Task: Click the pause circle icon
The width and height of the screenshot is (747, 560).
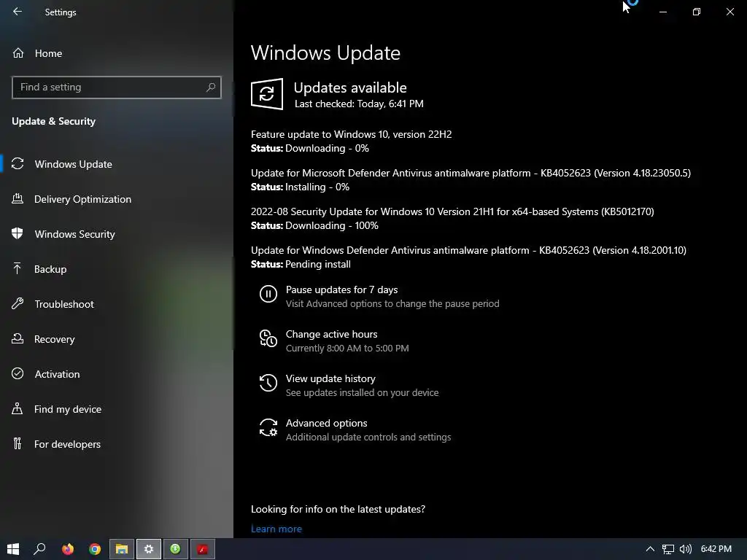Action: (x=268, y=294)
